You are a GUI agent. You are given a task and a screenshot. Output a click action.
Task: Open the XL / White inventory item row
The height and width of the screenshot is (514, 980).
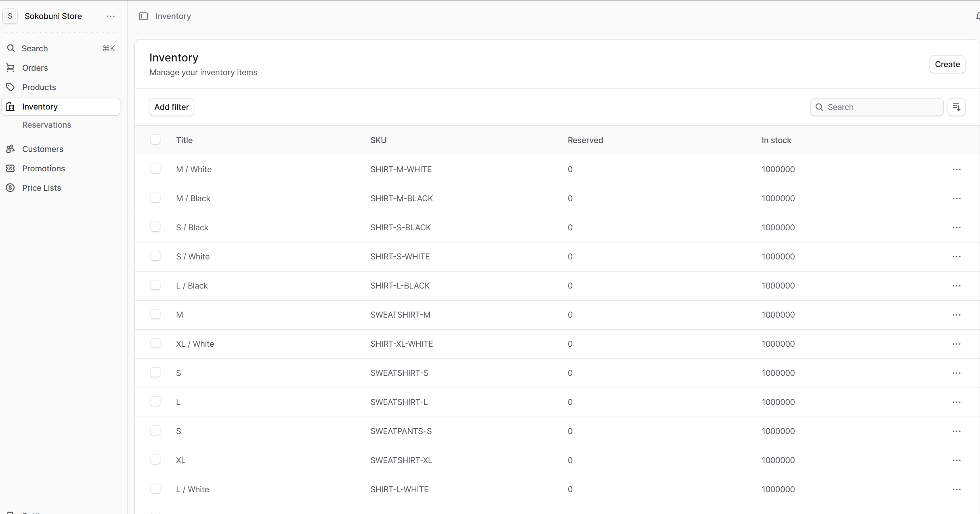pyautogui.click(x=195, y=344)
